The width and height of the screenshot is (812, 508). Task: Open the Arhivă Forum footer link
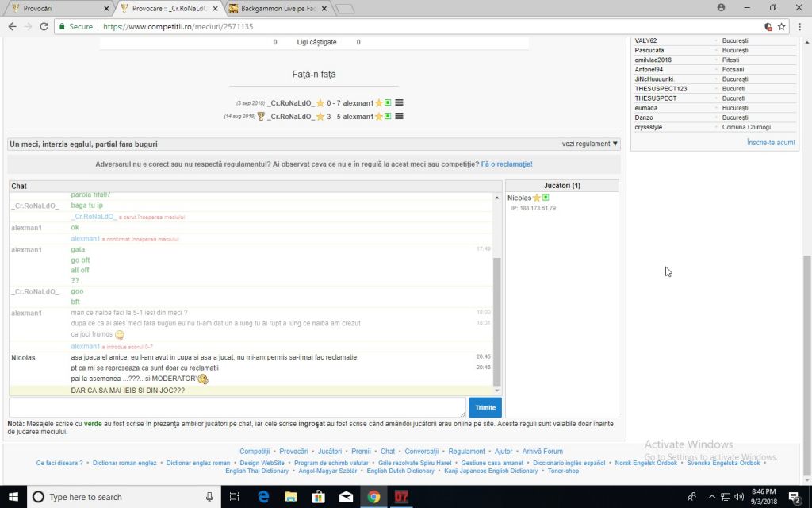coord(542,452)
